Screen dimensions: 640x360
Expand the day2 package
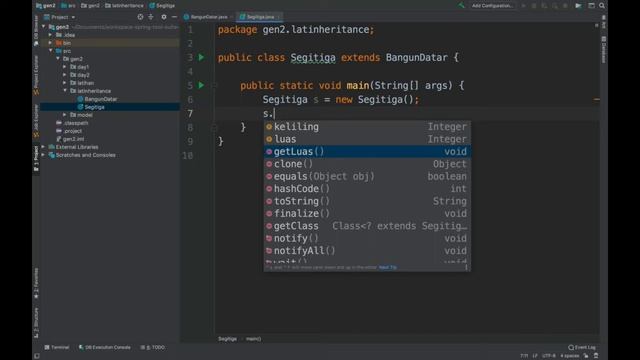[x=64, y=75]
